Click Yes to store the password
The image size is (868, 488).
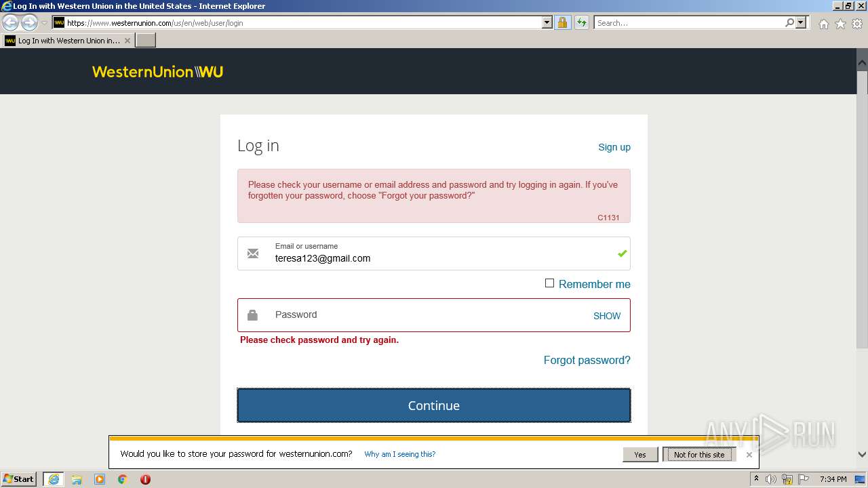[x=640, y=455]
